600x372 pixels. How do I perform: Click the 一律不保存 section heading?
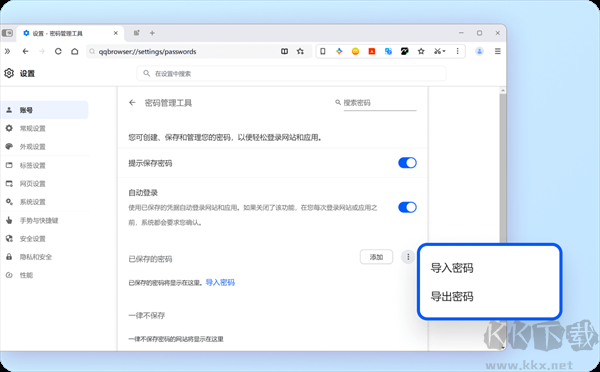pos(147,315)
